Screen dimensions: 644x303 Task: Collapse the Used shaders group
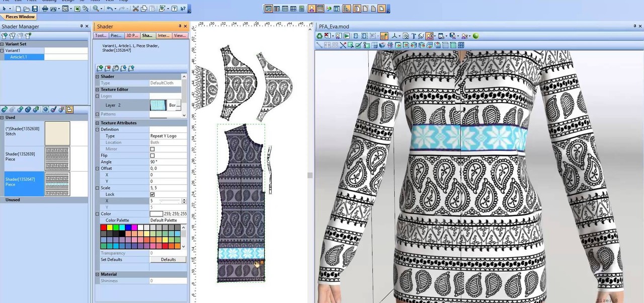[x=3, y=117]
